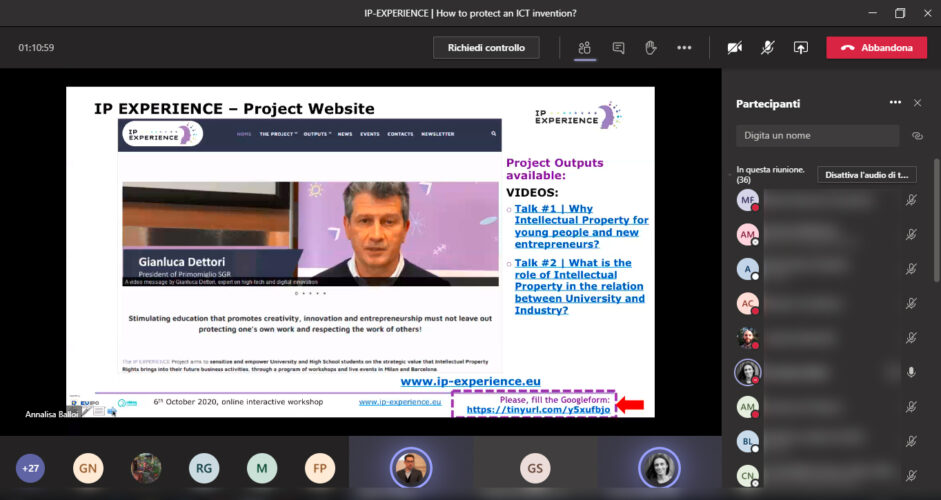Click CONTACTS in slide website menu
The height and width of the screenshot is (500, 941).
400,134
